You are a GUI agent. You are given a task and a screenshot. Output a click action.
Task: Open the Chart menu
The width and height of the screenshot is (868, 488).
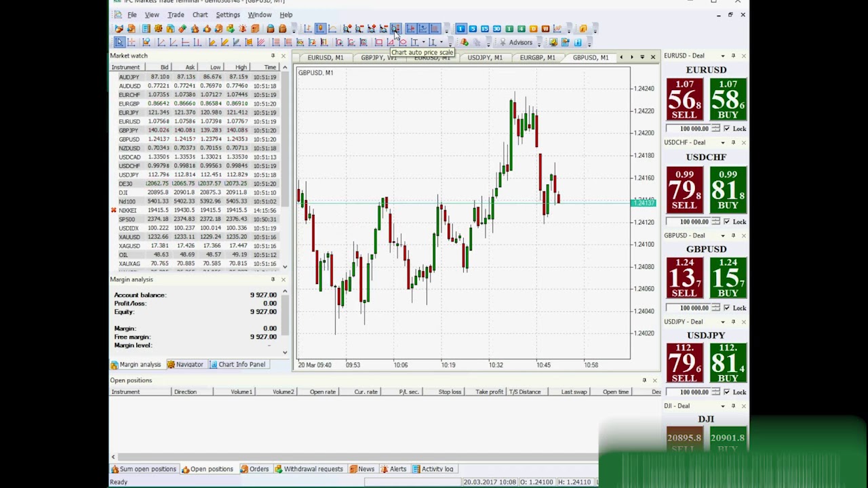click(200, 15)
